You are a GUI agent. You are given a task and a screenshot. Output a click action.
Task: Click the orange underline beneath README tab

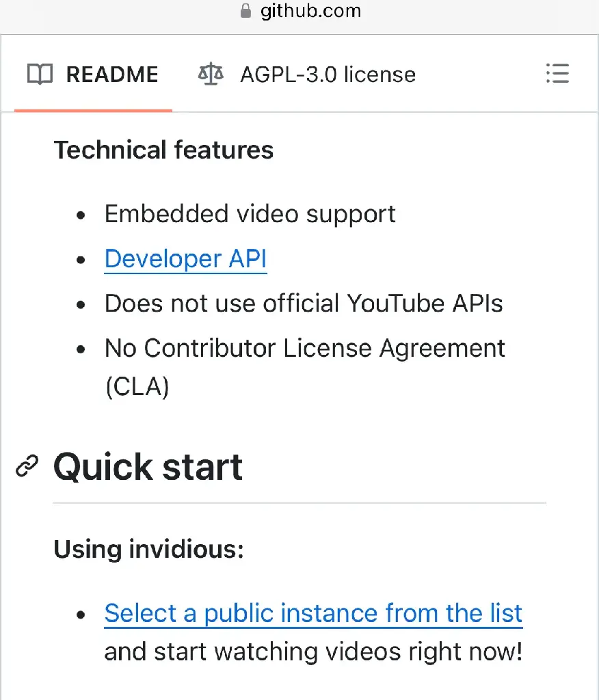point(93,110)
